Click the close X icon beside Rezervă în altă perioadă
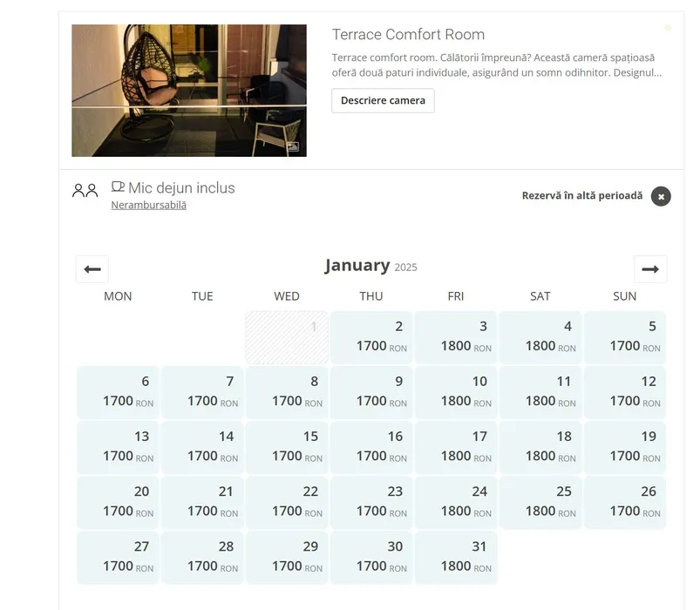This screenshot has width=700, height=610. pos(661,197)
